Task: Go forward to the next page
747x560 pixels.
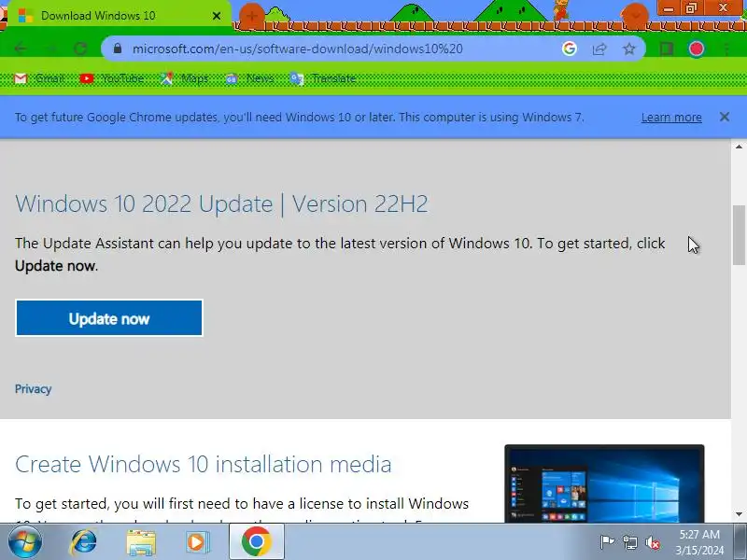Action: click(x=50, y=49)
